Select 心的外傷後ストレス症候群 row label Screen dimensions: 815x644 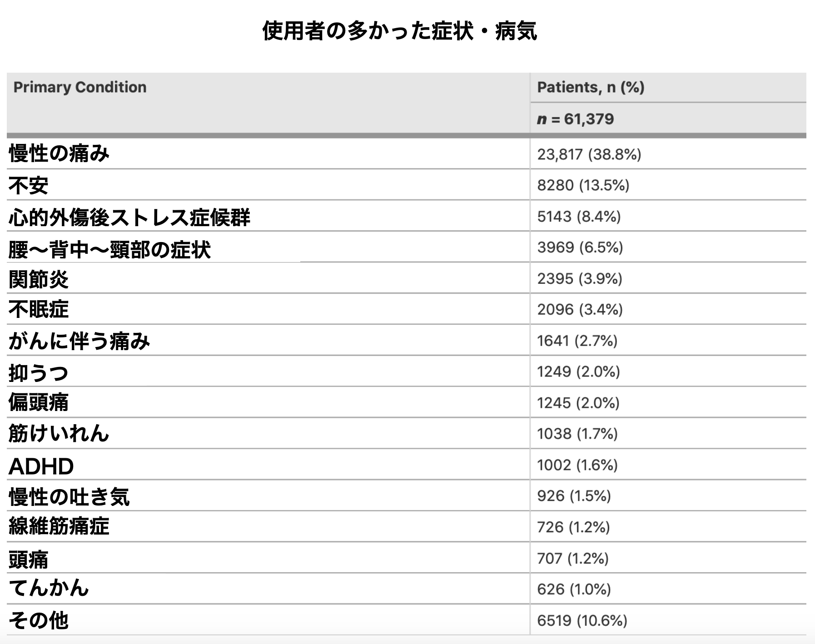(129, 217)
